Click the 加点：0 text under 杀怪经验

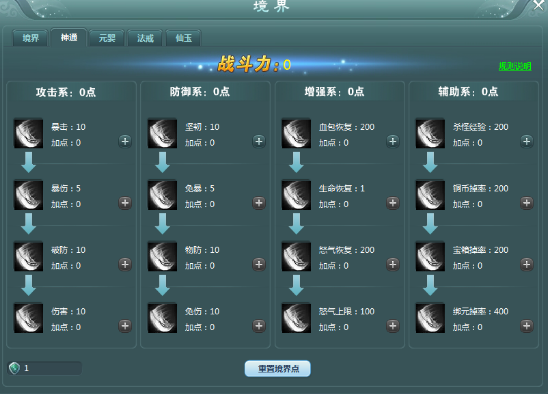point(467,143)
